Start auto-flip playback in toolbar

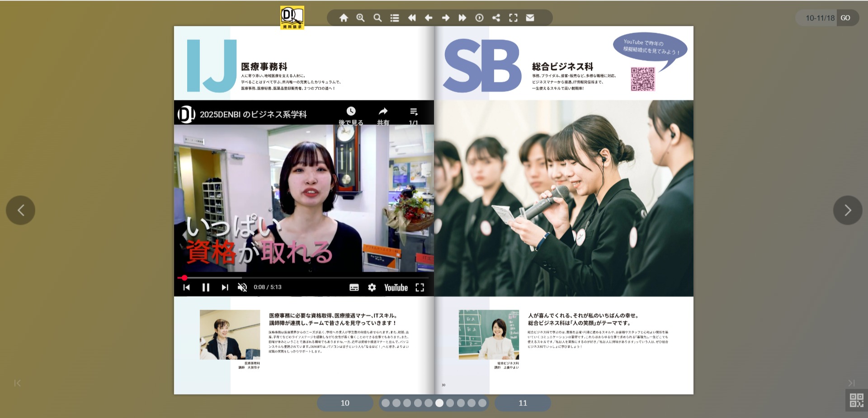(479, 18)
